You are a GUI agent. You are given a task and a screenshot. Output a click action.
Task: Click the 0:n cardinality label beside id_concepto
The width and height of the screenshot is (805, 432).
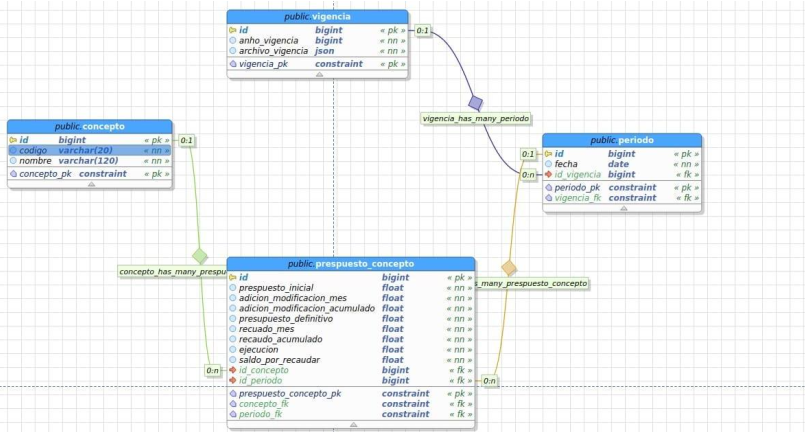[213, 370]
